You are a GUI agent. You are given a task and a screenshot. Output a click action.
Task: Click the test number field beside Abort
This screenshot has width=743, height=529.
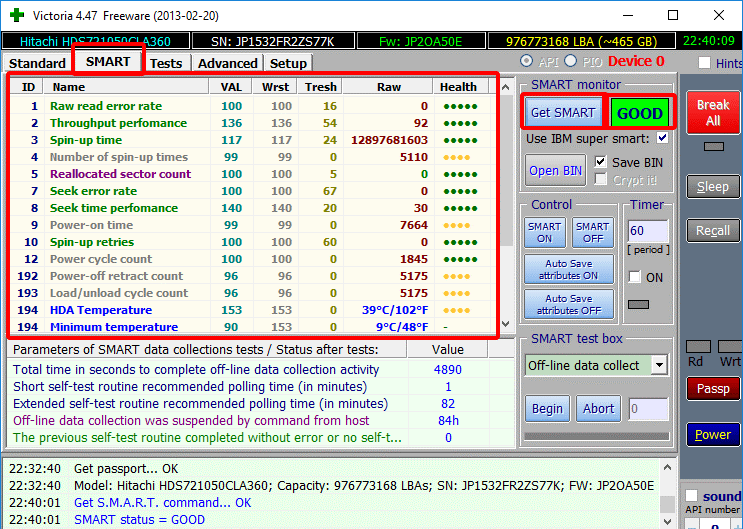[x=648, y=409]
